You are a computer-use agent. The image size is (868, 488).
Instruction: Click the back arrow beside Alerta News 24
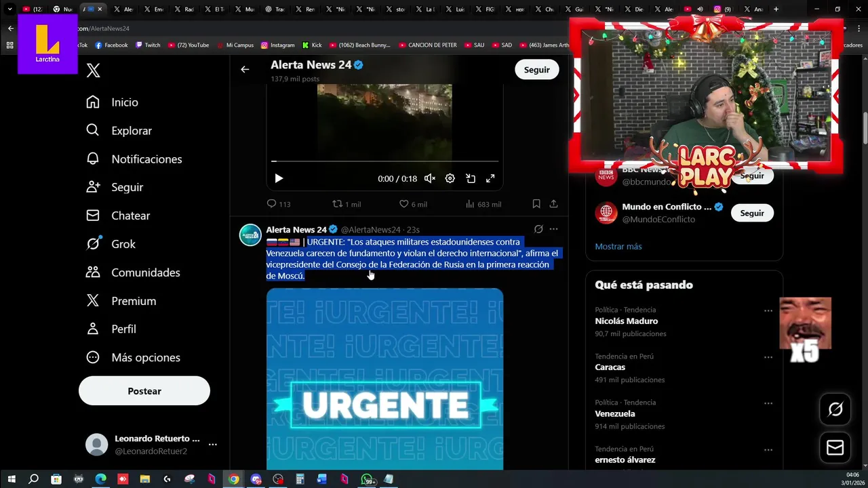[x=245, y=69]
